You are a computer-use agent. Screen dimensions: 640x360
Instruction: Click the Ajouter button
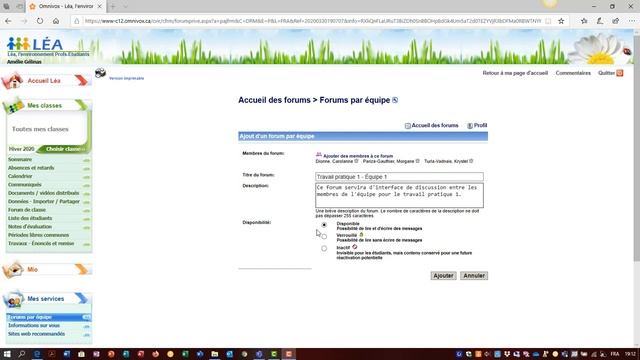443,276
